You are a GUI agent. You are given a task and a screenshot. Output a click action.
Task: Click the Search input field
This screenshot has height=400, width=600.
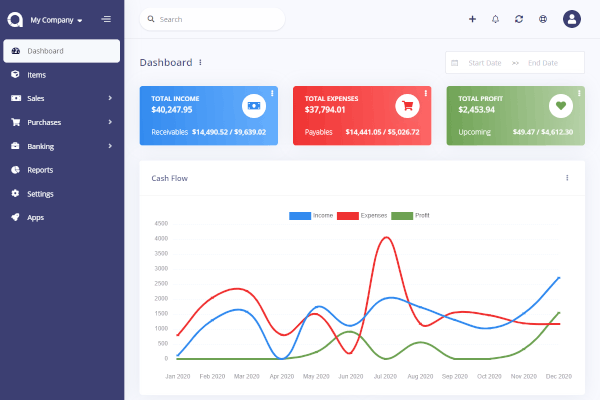coord(215,19)
